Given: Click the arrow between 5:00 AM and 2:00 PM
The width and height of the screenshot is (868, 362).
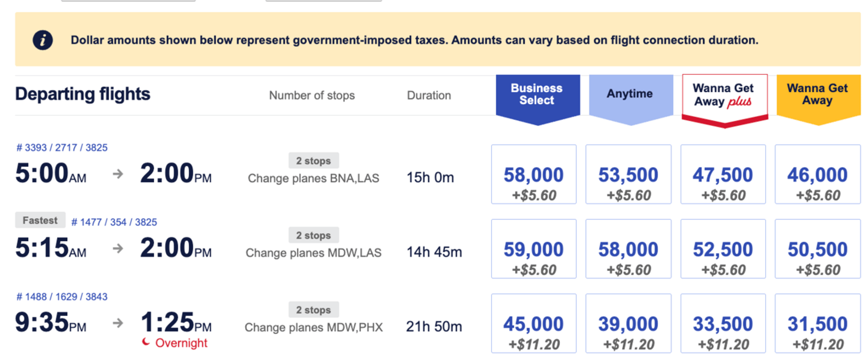Looking at the screenshot, I should pos(118,174).
